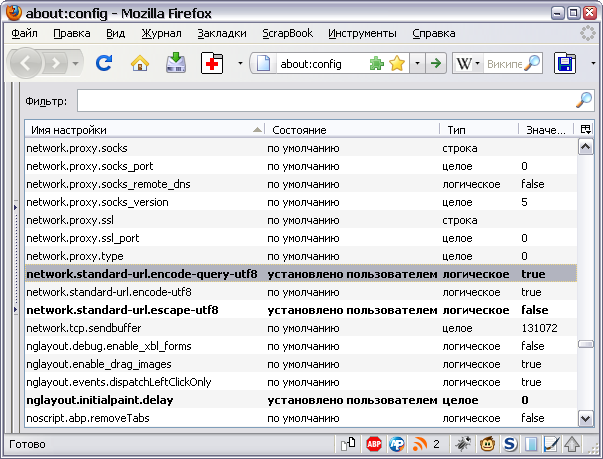Select the noscript.abp.removeTabs row
The image size is (603, 459).
pos(301,418)
